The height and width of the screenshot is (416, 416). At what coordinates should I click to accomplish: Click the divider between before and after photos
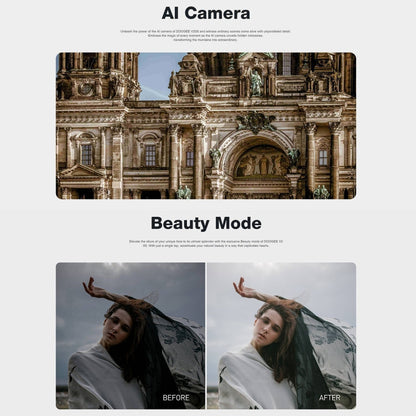click(206, 336)
